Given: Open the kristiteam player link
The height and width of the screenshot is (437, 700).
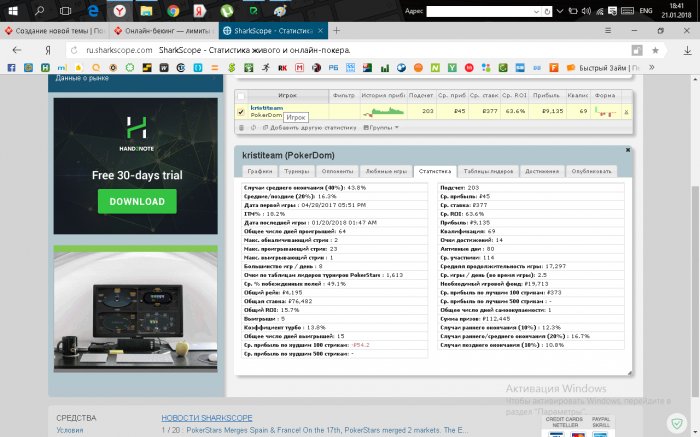Looking at the screenshot, I should [x=267, y=108].
